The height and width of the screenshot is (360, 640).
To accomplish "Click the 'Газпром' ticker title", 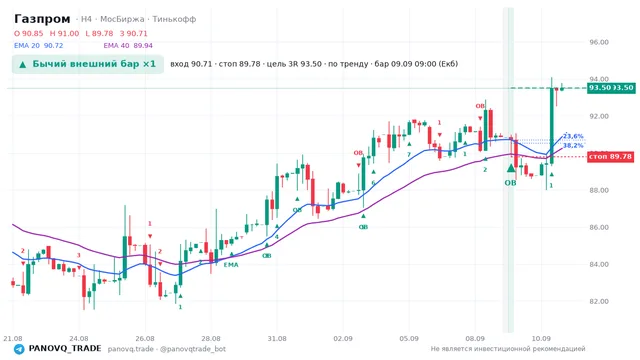I will tap(42, 19).
